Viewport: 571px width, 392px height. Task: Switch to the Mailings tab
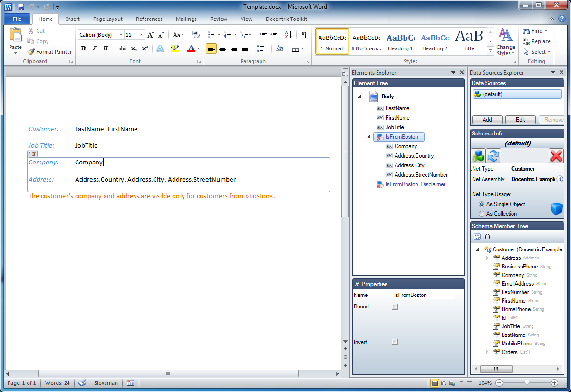click(186, 19)
